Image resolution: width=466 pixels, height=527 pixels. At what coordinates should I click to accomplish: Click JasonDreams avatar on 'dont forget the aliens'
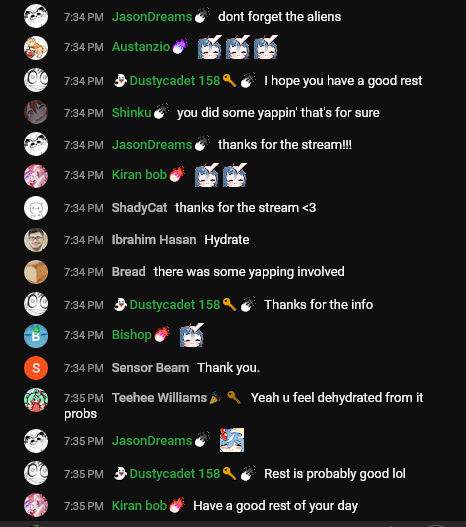(x=36, y=16)
